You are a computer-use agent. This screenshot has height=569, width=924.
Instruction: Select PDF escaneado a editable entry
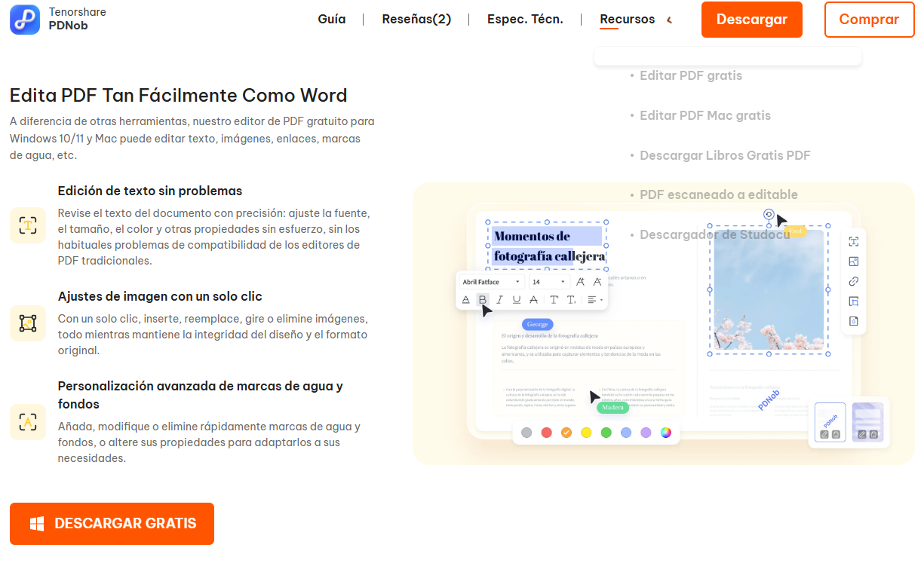click(719, 194)
